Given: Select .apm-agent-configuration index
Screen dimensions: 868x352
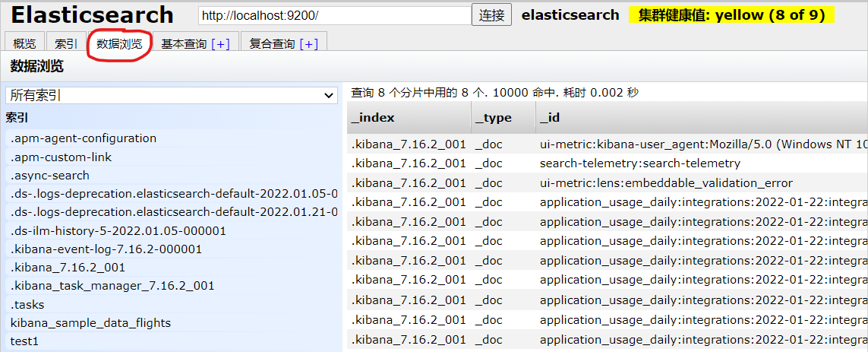Looking at the screenshot, I should pyautogui.click(x=172, y=138).
